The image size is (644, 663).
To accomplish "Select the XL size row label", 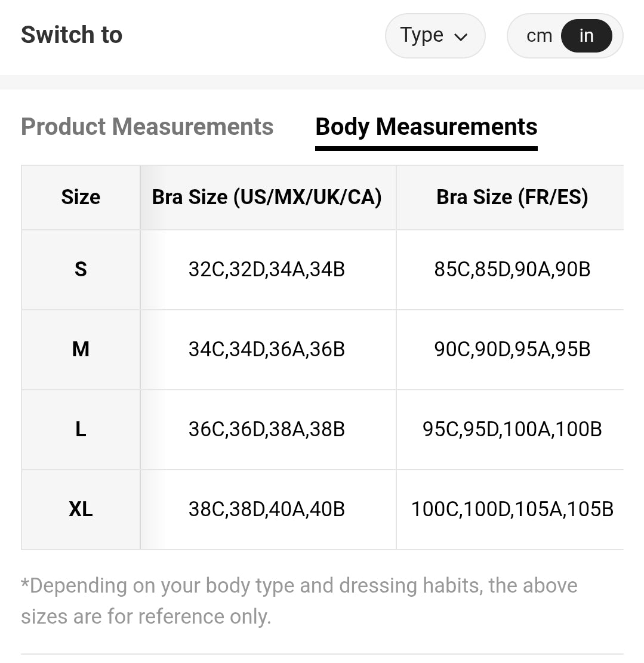I will [x=81, y=510].
